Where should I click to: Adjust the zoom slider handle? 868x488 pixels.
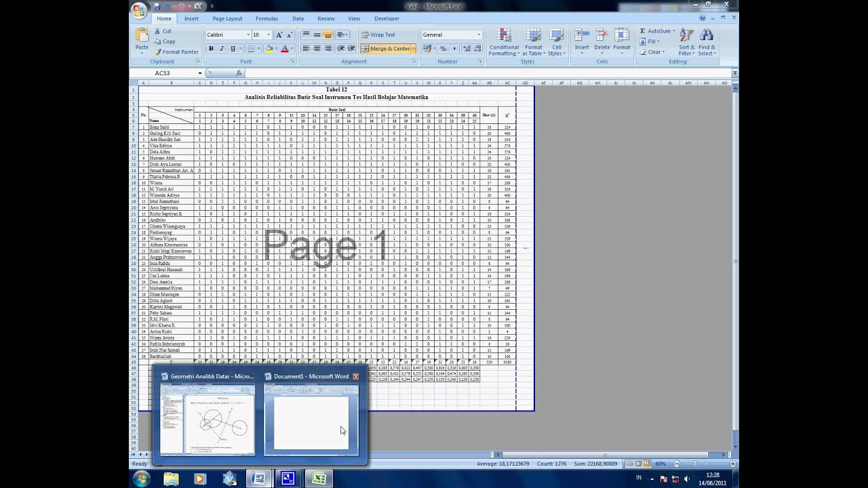coord(694,464)
